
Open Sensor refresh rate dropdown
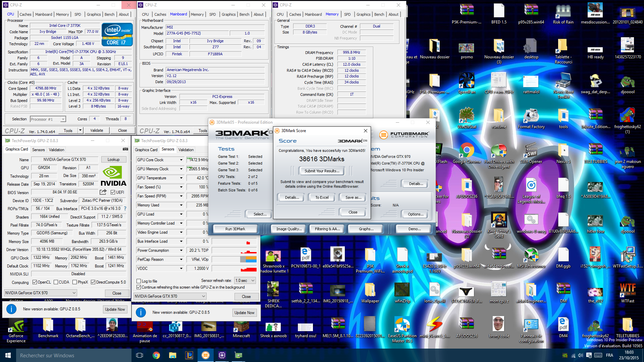[245, 281]
